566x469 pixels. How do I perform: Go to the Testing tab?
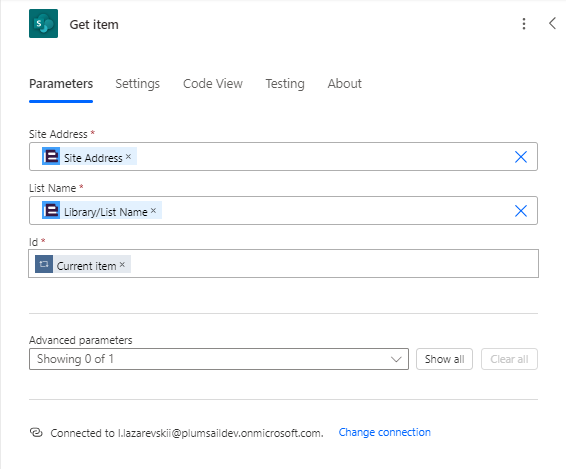285,84
